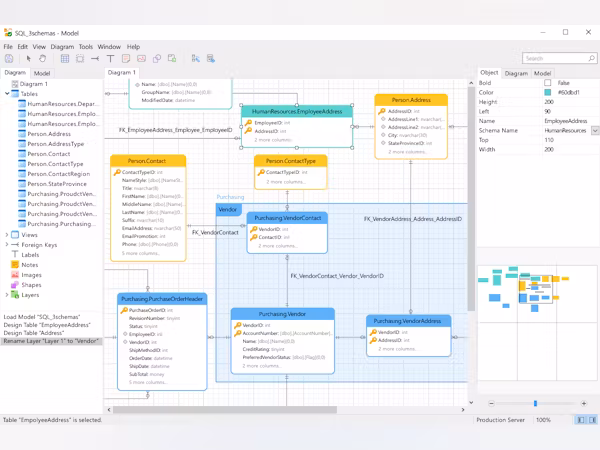
Task: Toggle the left pane visibility button
Action: click(581, 420)
